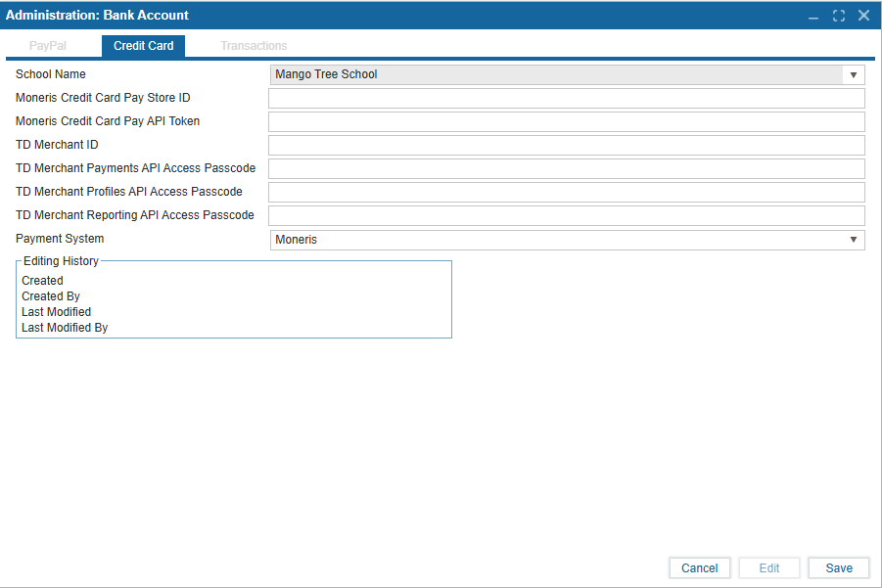This screenshot has height=588, width=882.
Task: Click the Administration: Bank Account title text
Action: [x=98, y=16]
